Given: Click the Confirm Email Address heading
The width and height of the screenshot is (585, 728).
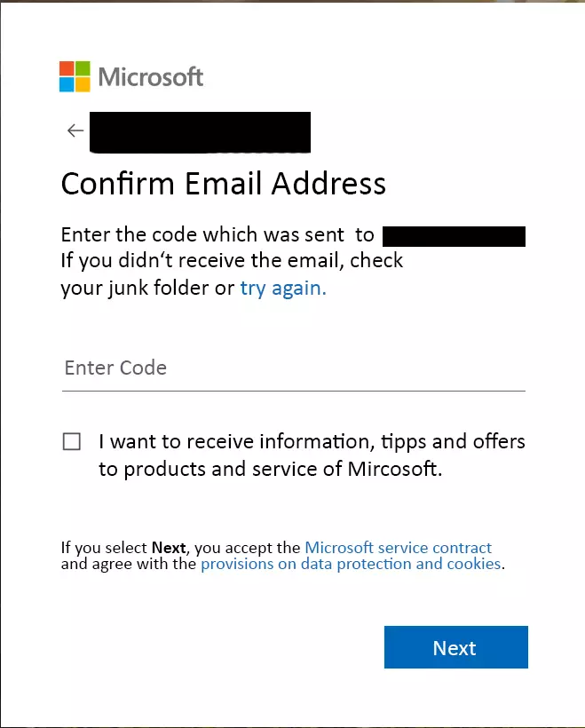Looking at the screenshot, I should [x=222, y=184].
